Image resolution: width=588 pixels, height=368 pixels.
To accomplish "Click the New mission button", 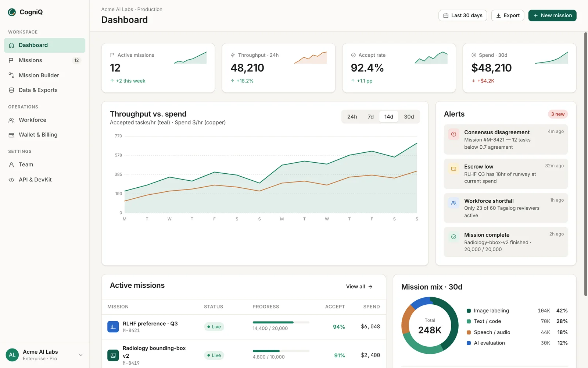I will (x=552, y=15).
